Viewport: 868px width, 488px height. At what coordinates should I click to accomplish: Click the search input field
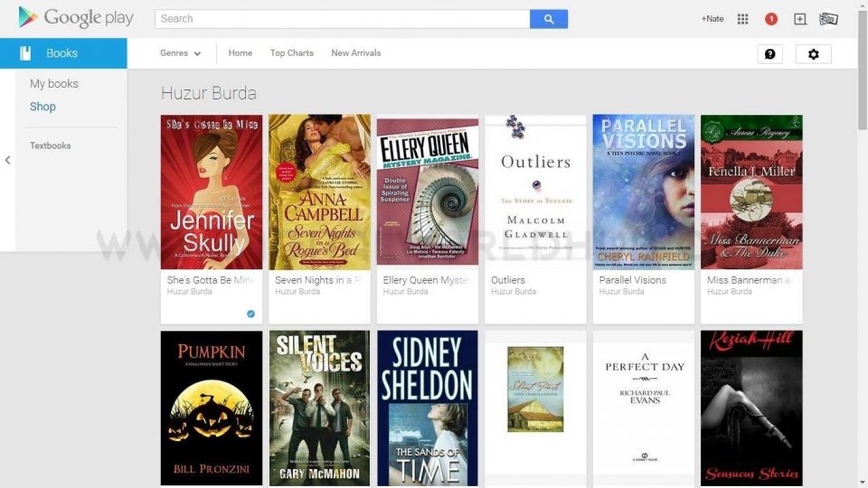point(342,19)
